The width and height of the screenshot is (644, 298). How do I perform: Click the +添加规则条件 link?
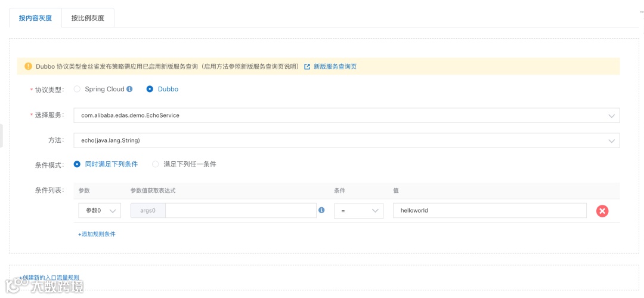click(x=97, y=234)
